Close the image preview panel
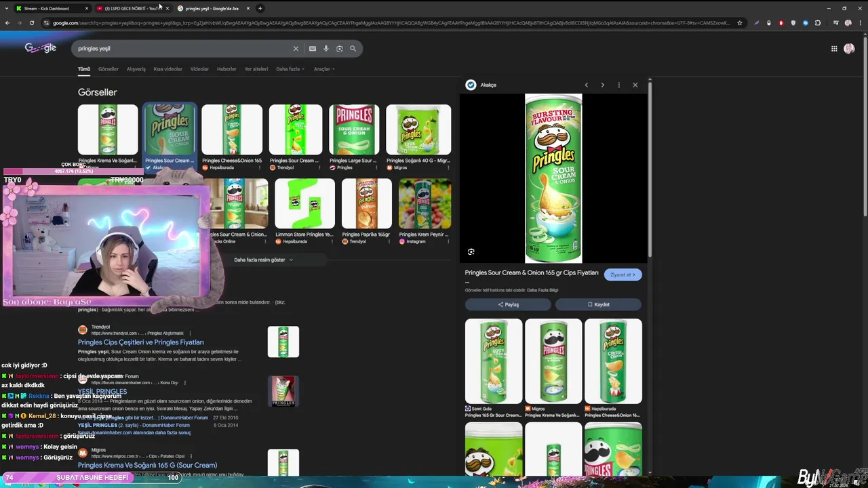Image resolution: width=868 pixels, height=488 pixels. [x=635, y=85]
